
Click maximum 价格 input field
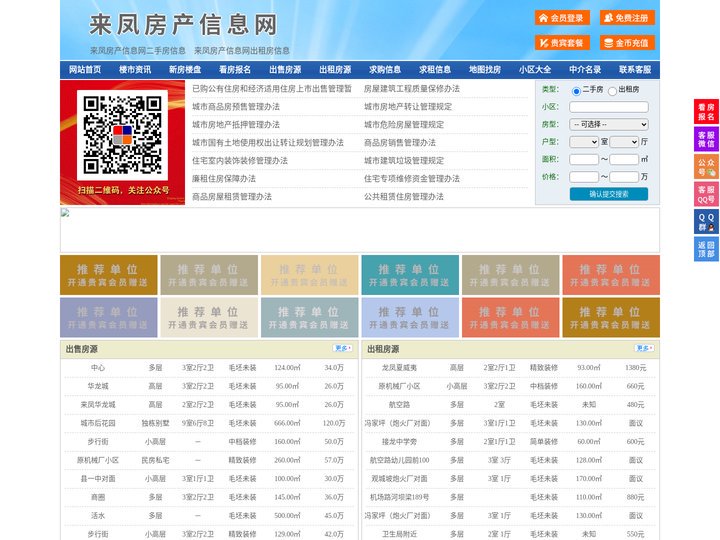pos(624,177)
